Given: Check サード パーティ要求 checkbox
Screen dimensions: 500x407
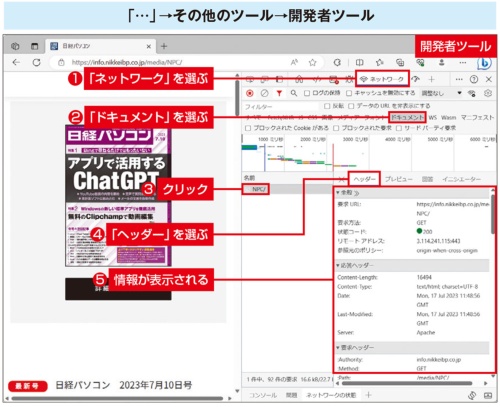Looking at the screenshot, I should [x=399, y=128].
